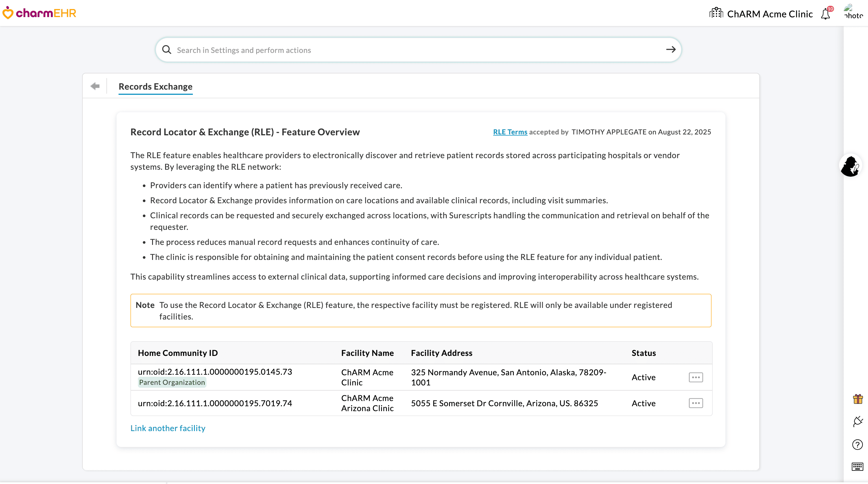Open the keyboard shortcuts icon
This screenshot has width=868, height=484.
pyautogui.click(x=857, y=466)
